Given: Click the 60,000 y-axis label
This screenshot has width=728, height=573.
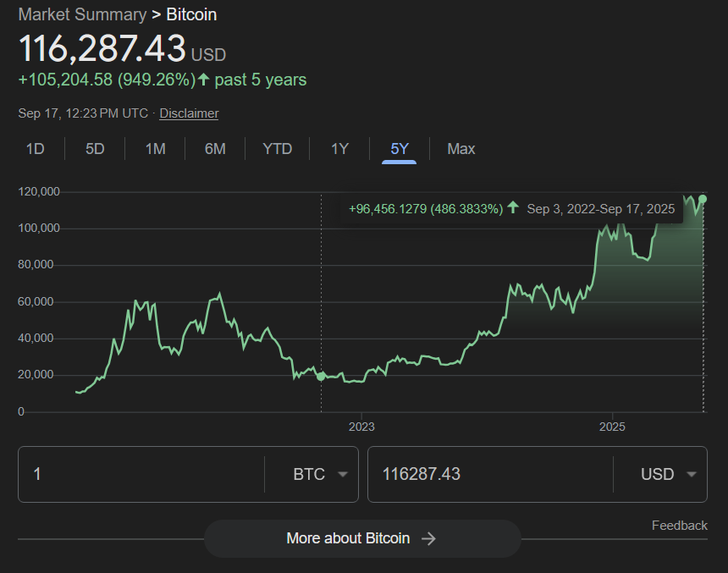Looking at the screenshot, I should (x=36, y=302).
